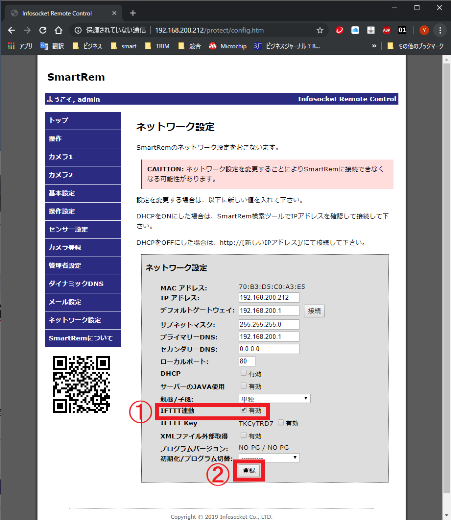Open the アプリ apps bookmark
The image size is (451, 520).
(x=20, y=46)
